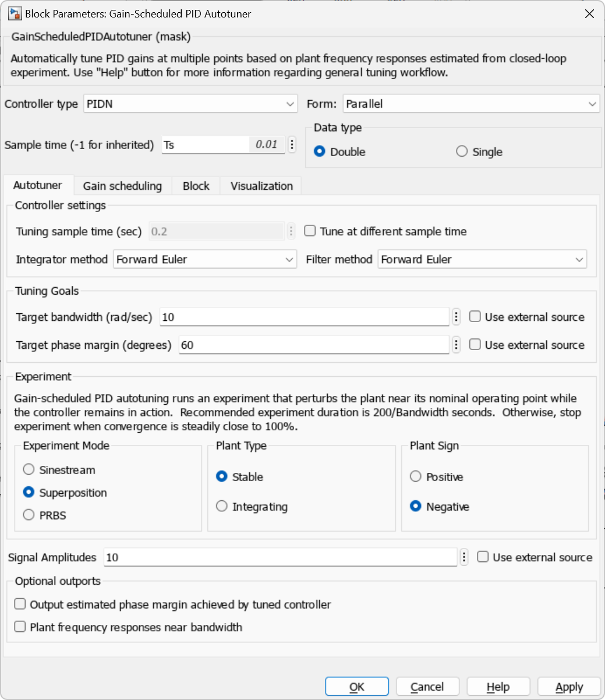Switch to the Gain scheduling tab

click(x=122, y=186)
